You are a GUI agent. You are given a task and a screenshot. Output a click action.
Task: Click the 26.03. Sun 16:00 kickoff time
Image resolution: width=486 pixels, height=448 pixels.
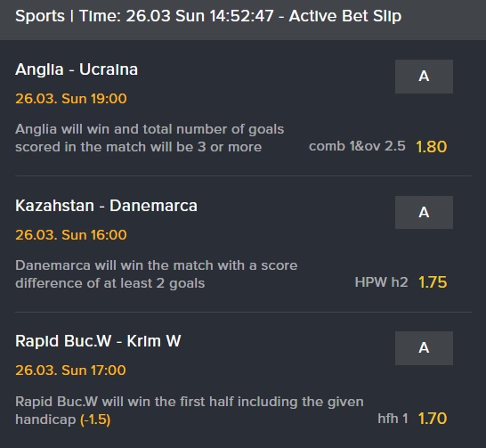(71, 235)
